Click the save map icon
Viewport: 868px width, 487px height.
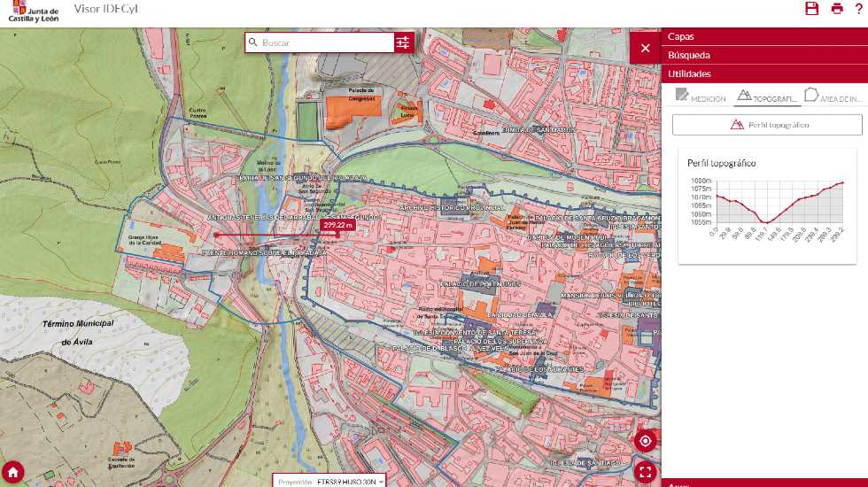pos(811,9)
